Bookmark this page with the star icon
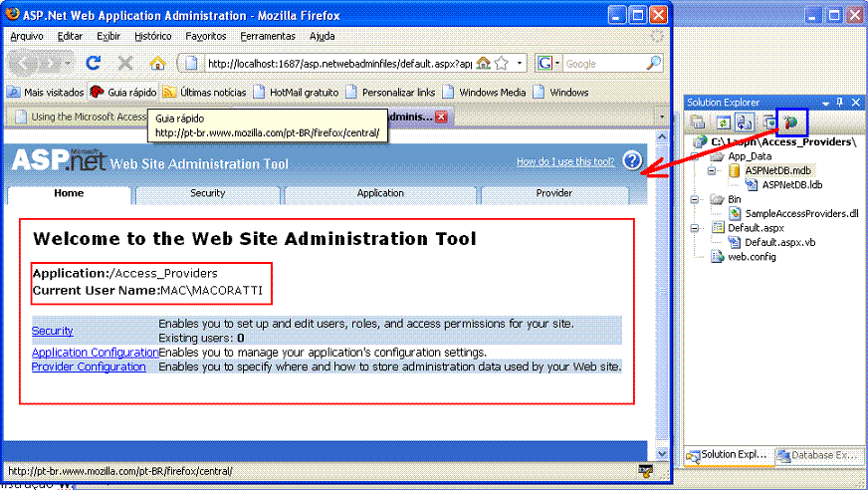The image size is (868, 490). point(502,63)
